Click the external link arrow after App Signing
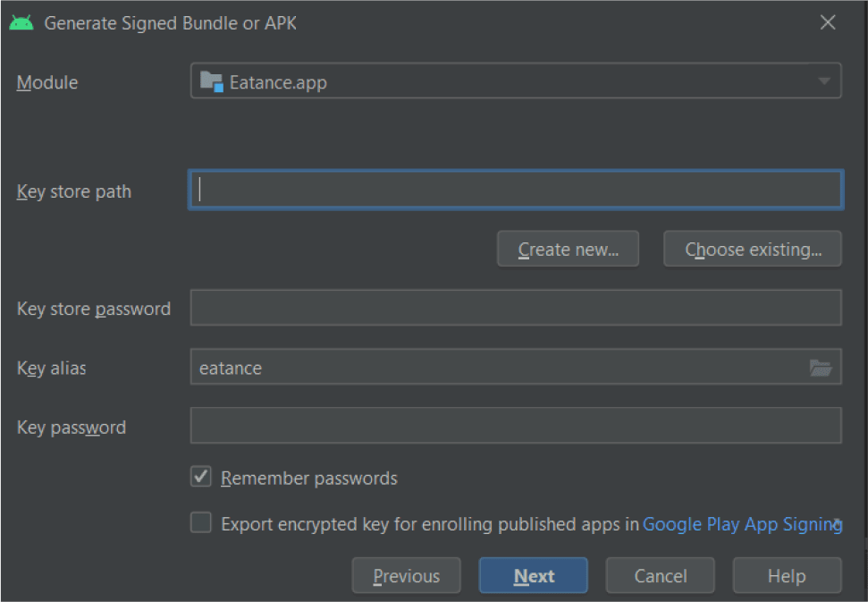The height and width of the screenshot is (602, 868). pos(839,521)
